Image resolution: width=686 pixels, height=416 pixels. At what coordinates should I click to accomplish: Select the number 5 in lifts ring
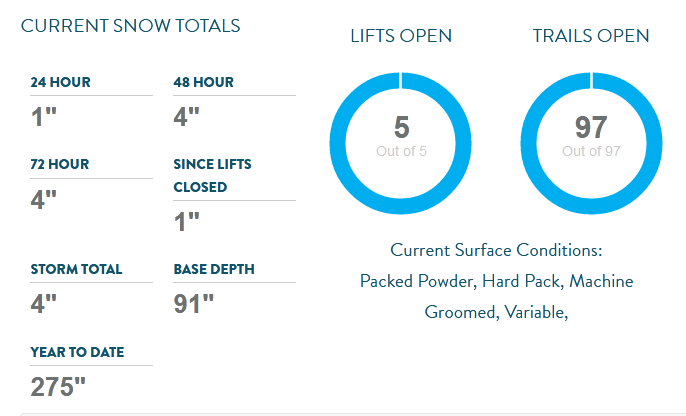(x=402, y=127)
